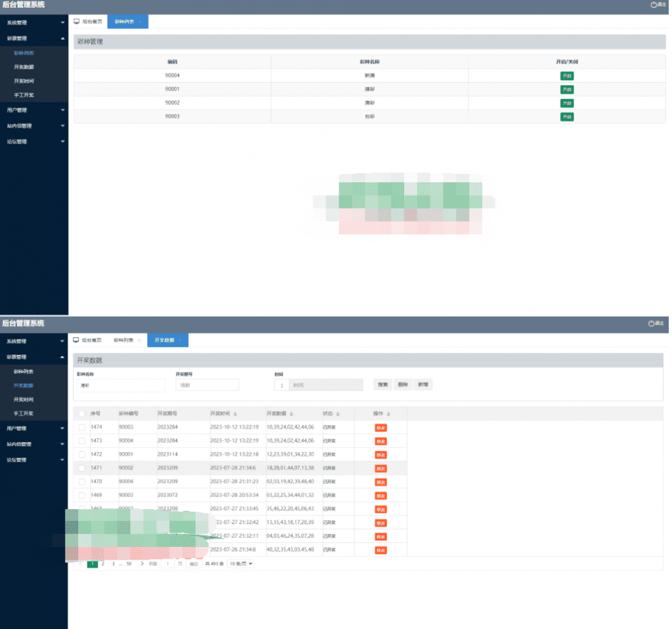Image resolution: width=672 pixels, height=629 pixels.
Task: Click monitor icon of 后台首页 tab, top screen
Action: click(77, 22)
